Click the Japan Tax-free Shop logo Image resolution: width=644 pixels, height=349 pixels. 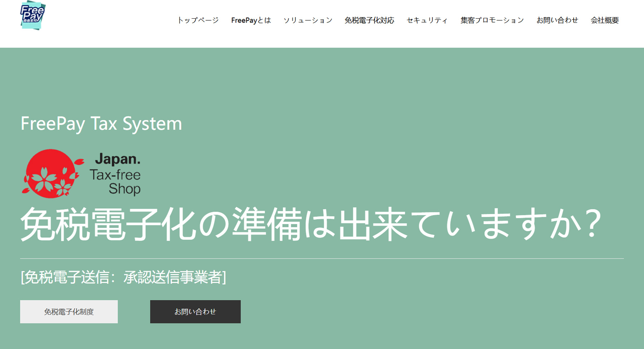[x=81, y=174]
